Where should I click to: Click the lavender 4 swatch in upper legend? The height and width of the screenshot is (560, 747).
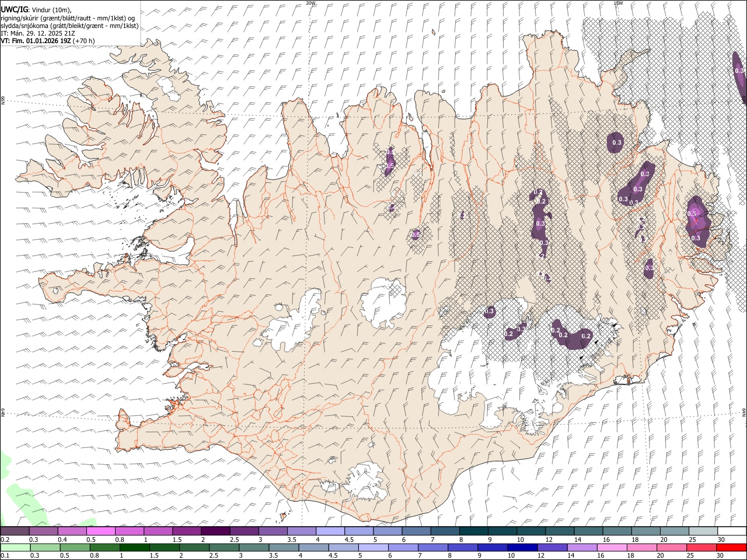[x=330, y=531]
